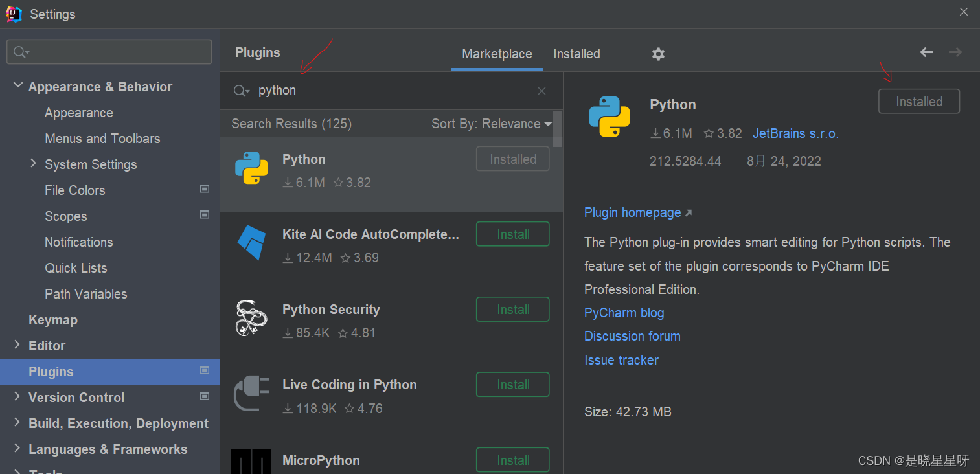This screenshot has height=474, width=980.
Task: Open the Plugin homepage link
Action: [x=633, y=212]
